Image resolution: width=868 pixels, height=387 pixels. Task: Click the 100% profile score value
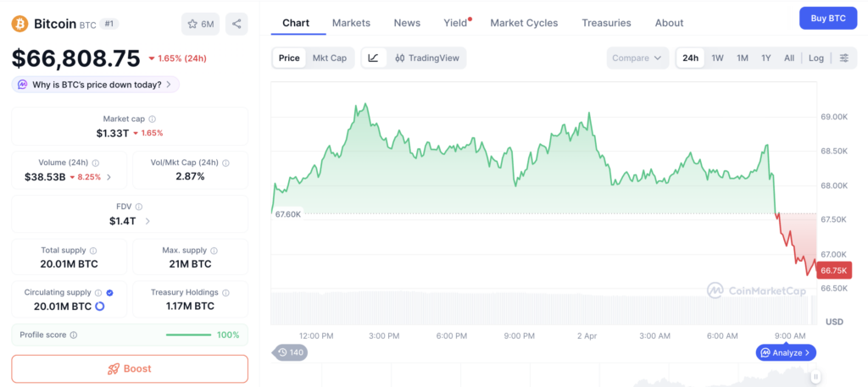click(228, 335)
